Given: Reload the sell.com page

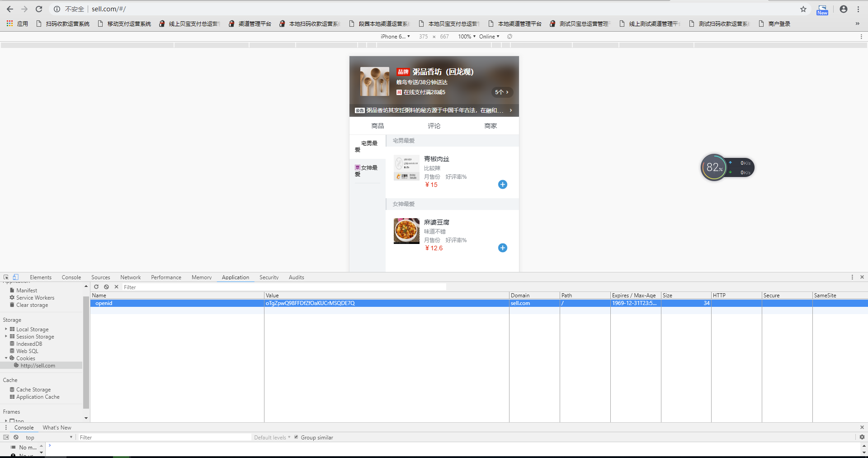Looking at the screenshot, I should [39, 9].
